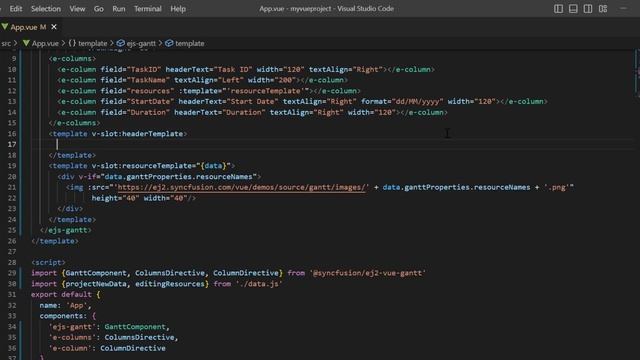Open the Run menu
Viewport: 640px width, 360px height.
[x=119, y=9]
